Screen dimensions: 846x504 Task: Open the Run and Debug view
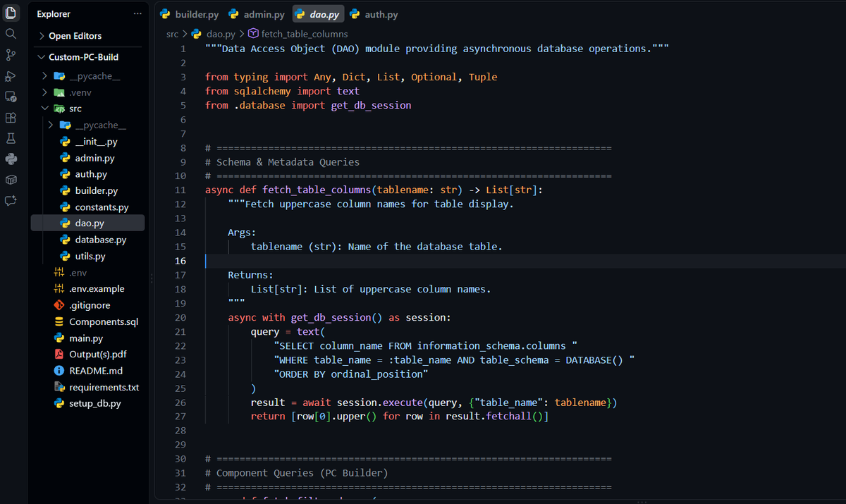click(x=11, y=76)
